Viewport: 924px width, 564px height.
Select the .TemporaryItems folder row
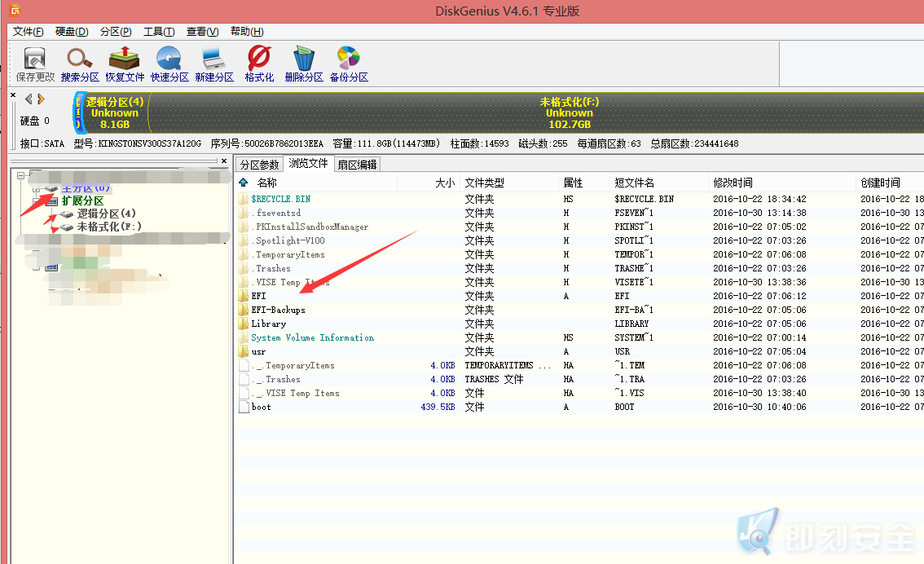point(580,254)
